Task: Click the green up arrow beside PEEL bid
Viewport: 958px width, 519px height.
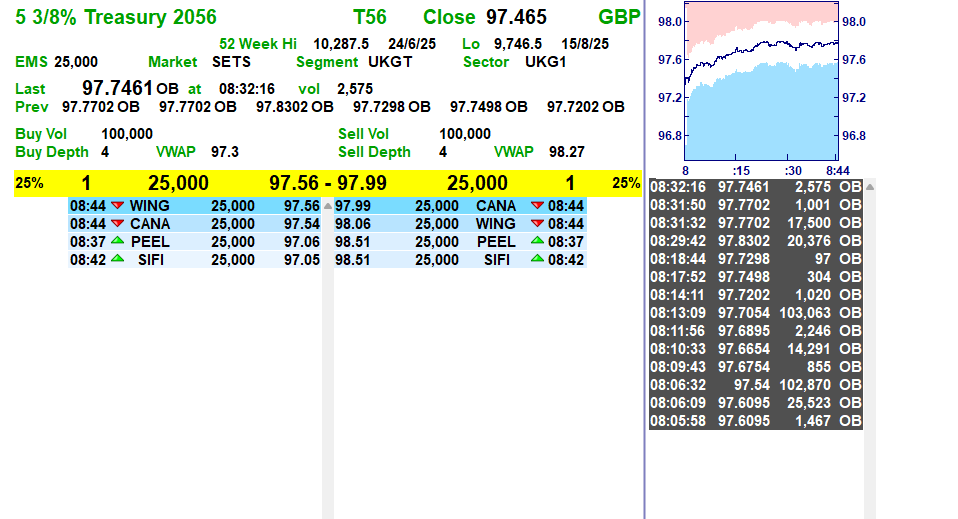Action: (x=117, y=241)
